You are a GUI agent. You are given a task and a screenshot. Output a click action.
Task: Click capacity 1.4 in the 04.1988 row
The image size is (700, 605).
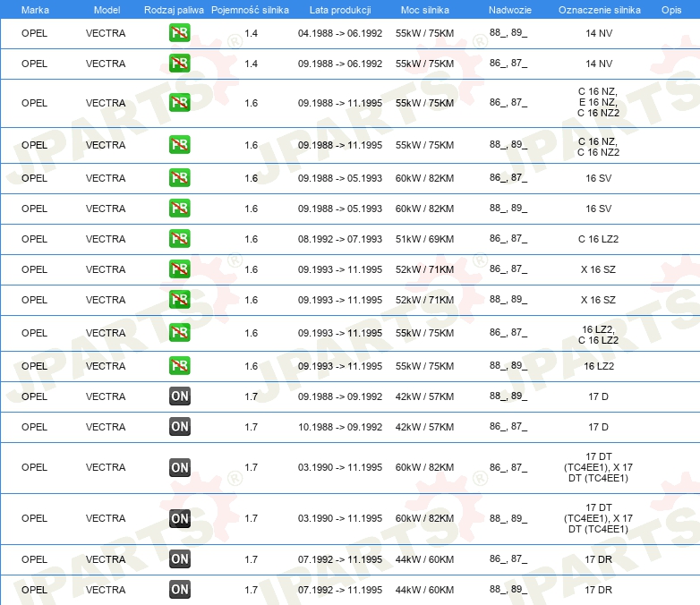point(251,33)
